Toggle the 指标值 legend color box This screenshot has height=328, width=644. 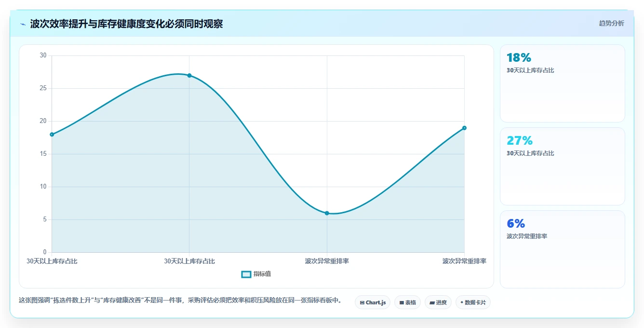click(246, 274)
